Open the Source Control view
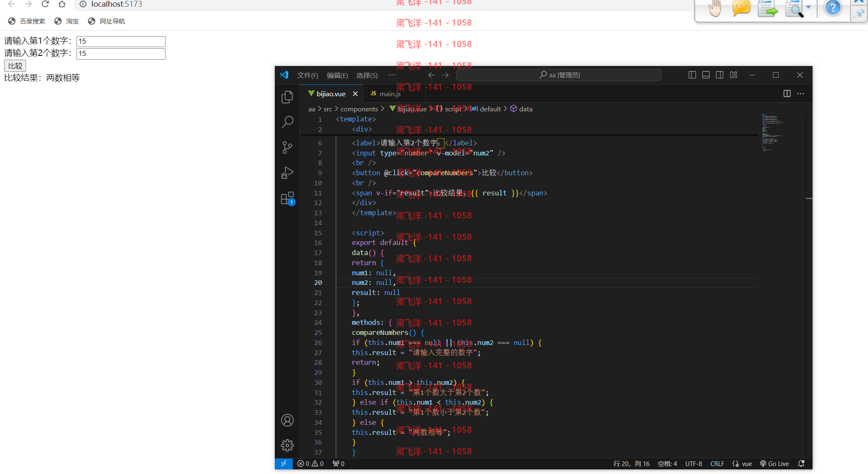This screenshot has width=868, height=474. tap(287, 147)
